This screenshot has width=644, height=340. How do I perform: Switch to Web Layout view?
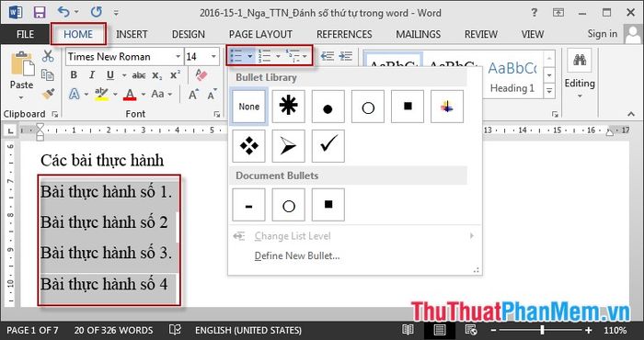pyautogui.click(x=471, y=330)
